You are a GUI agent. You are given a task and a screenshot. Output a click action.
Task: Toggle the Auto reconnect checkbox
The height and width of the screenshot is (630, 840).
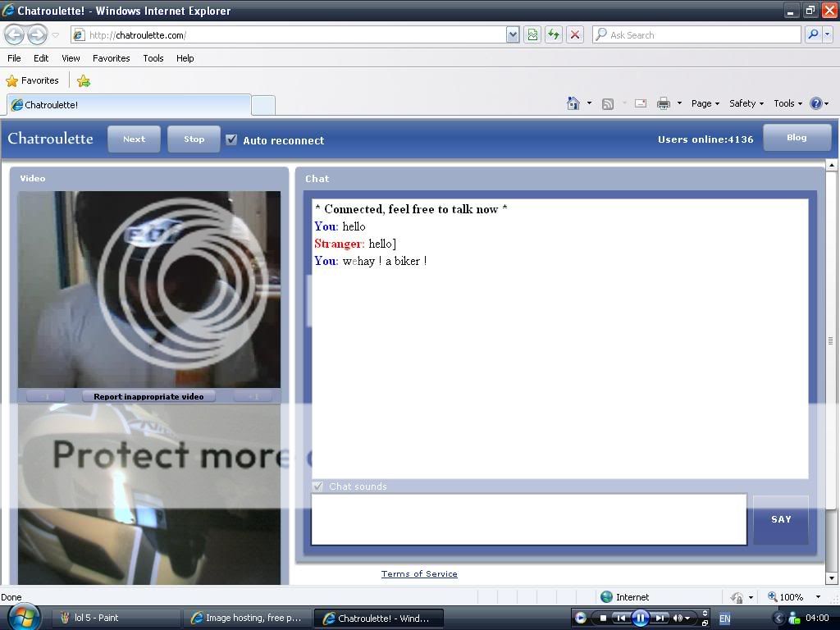(x=231, y=139)
